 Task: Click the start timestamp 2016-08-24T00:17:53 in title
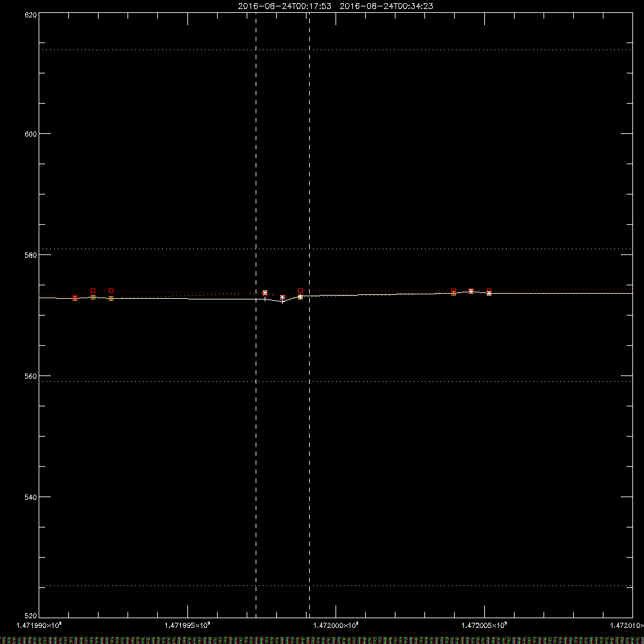[x=285, y=6]
